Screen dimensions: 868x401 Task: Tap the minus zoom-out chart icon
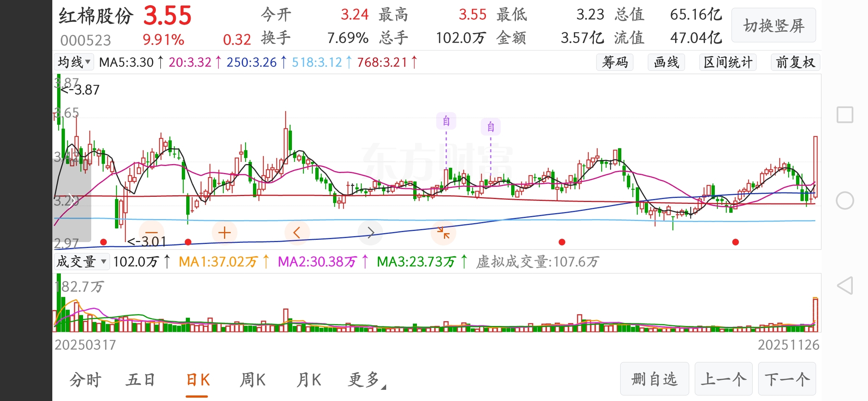[151, 233]
